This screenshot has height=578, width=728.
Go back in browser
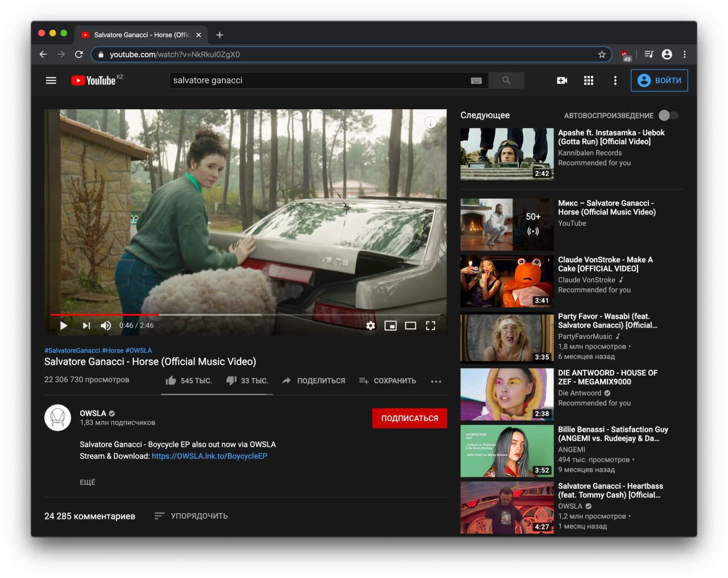43,54
